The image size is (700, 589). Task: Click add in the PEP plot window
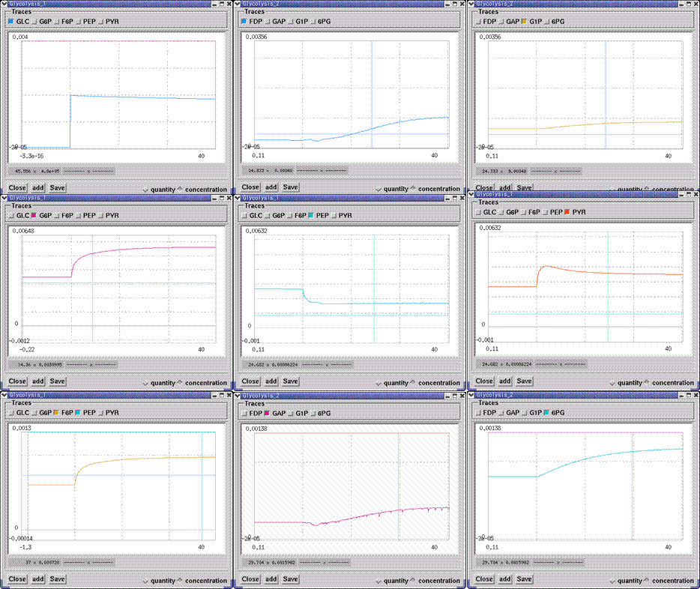[x=271, y=381]
